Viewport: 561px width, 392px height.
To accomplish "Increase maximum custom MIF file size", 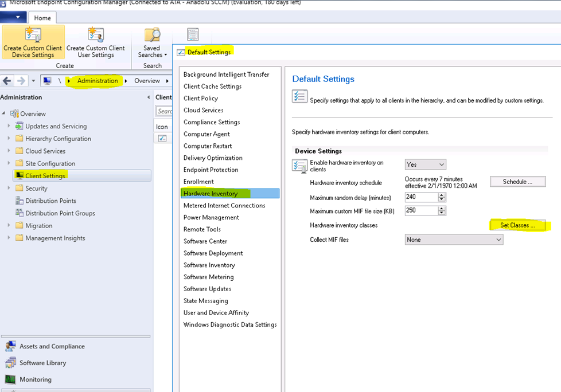I will [x=442, y=209].
